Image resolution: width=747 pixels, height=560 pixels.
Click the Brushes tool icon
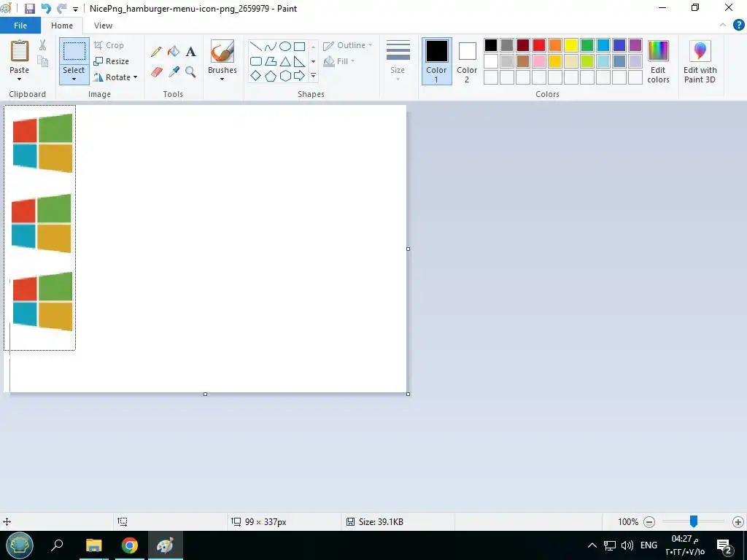[x=222, y=52]
